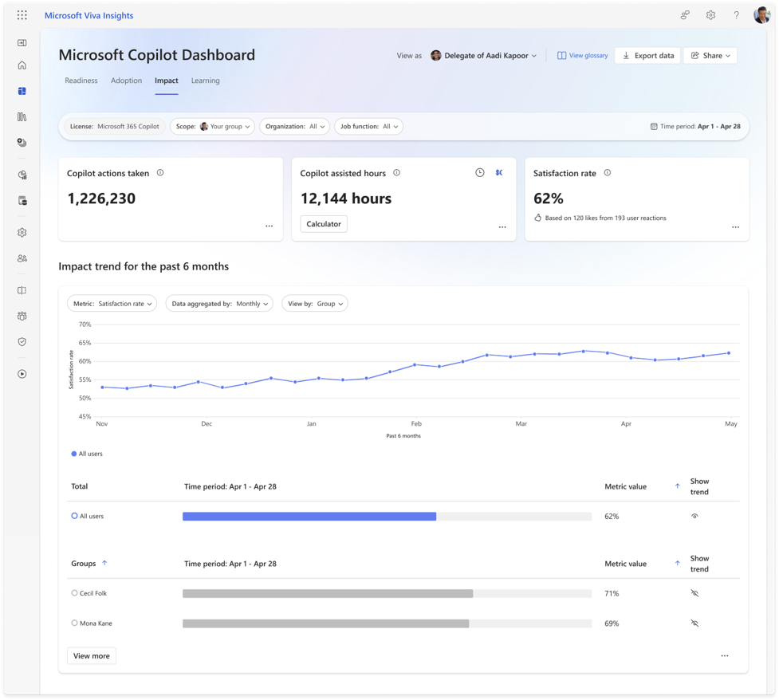779x700 pixels.
Task: Click the feedback icon in the top bar
Action: pyautogui.click(x=684, y=14)
